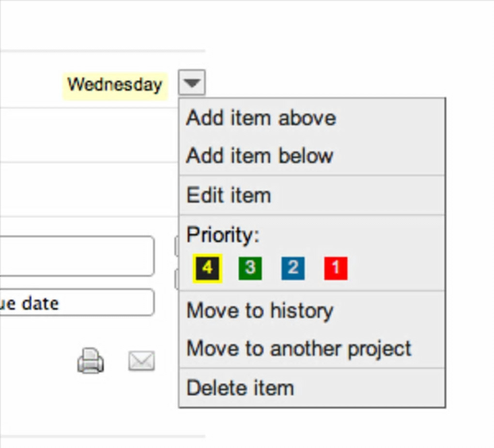Click the upper partially hidden button beside the text box
494x448 pixels.
pos(176,246)
